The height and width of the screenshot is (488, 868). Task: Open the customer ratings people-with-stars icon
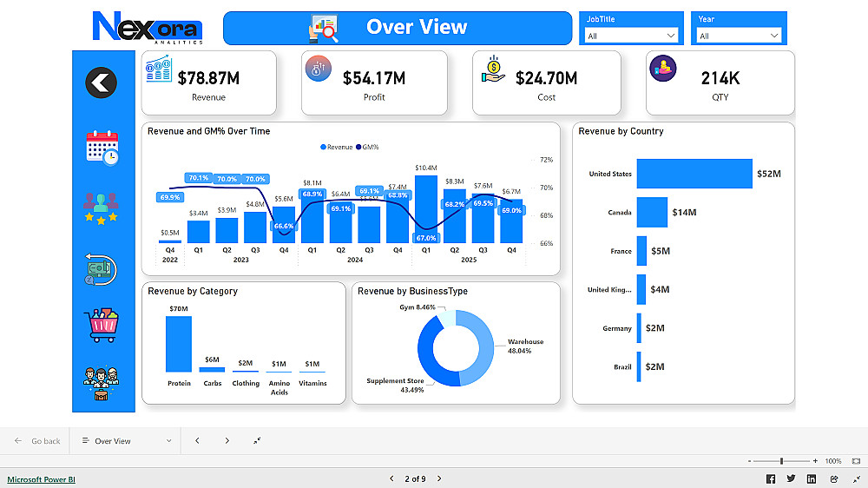pos(101,208)
